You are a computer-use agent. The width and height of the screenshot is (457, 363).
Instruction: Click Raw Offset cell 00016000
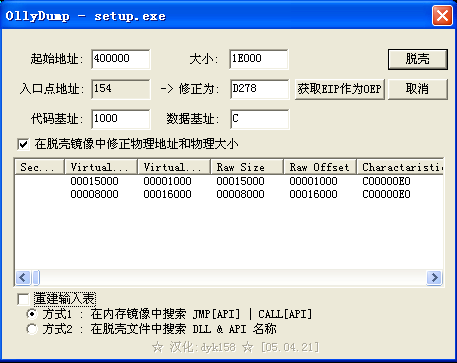pos(313,194)
